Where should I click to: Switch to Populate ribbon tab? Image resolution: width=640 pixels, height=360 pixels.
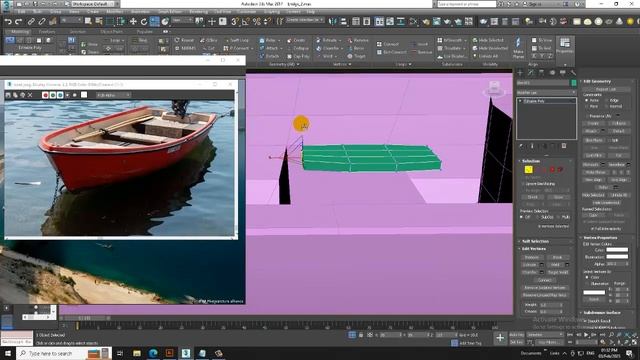coord(144,31)
